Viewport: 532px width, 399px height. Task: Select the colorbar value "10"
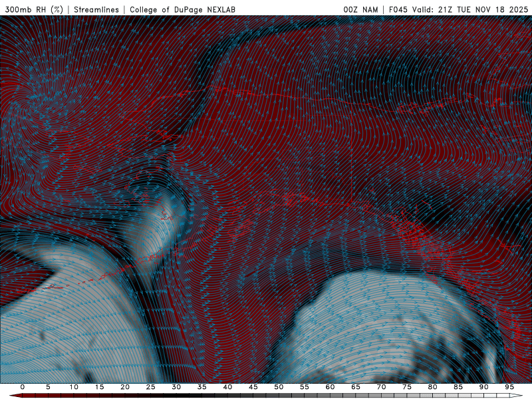click(74, 387)
